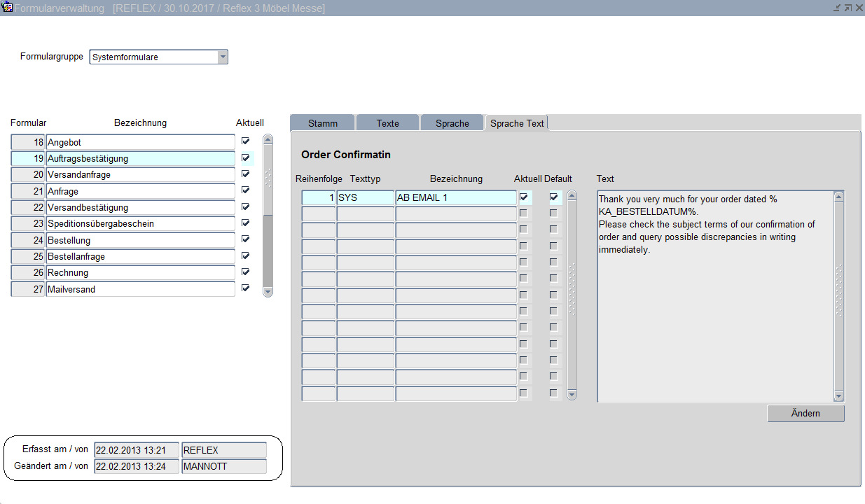
Task: Open the Formulargruppe dropdown
Action: 223,57
